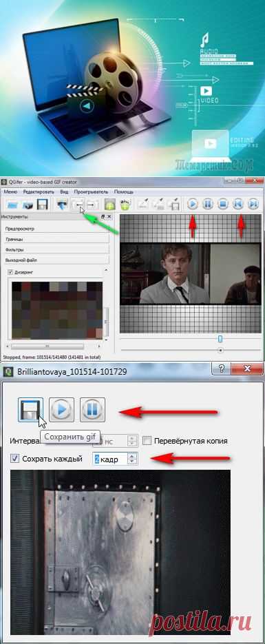
Task: Click the extract GIF icon in the QGifer toolbar
Action: pos(62,204)
